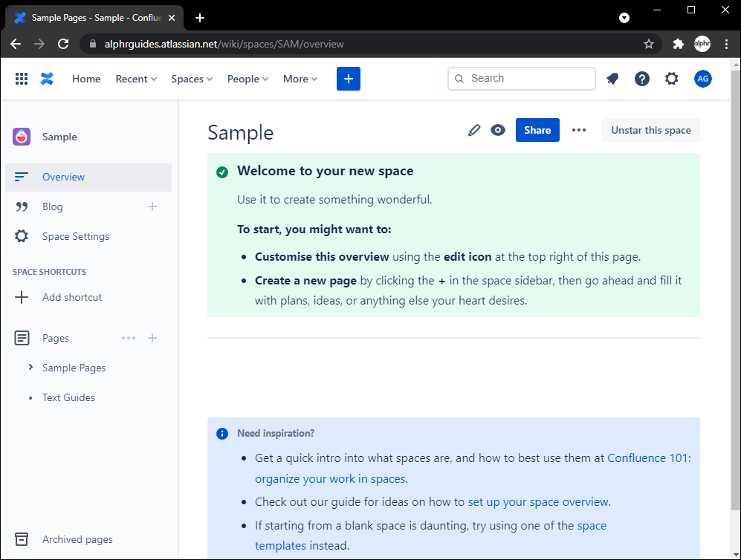Open the app switcher grid icon
Screen dimensions: 741x560
(22, 79)
